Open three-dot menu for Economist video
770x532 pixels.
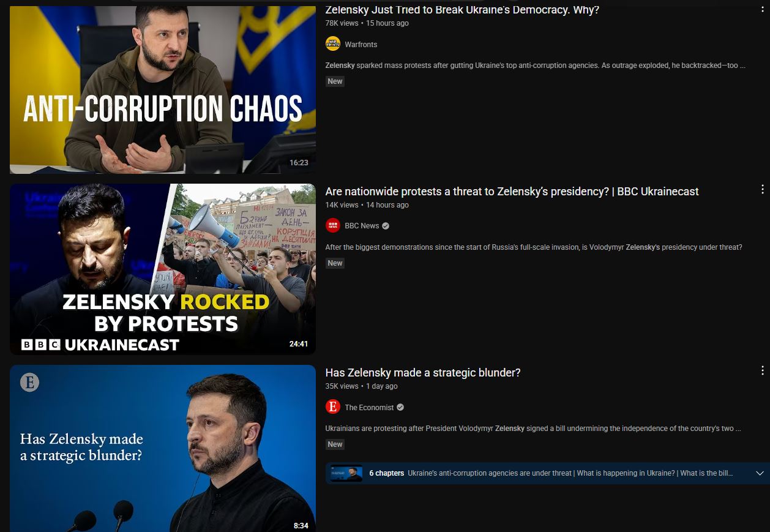click(762, 371)
